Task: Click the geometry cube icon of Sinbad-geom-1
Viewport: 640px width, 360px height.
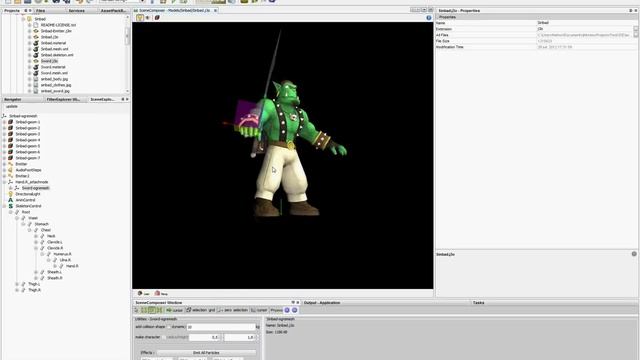Action: pyautogui.click(x=11, y=122)
